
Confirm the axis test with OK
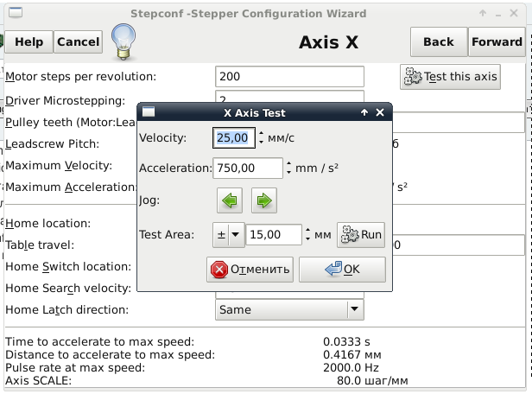(x=342, y=269)
